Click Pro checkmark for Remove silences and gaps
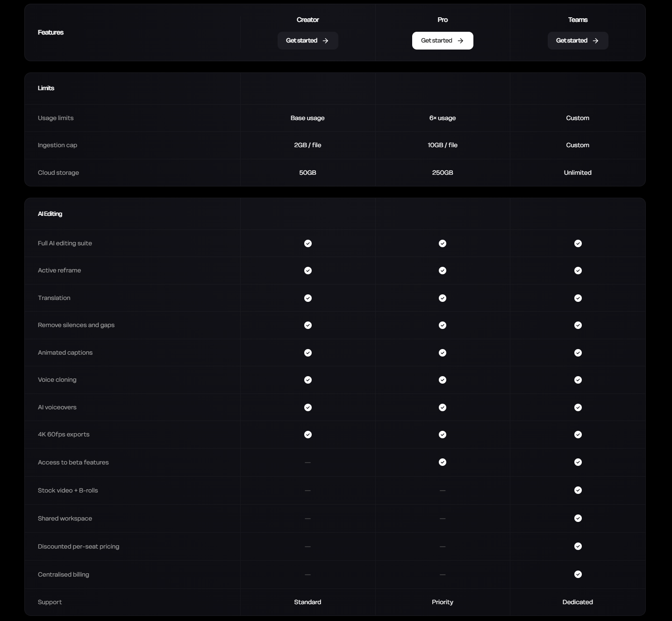 point(443,325)
